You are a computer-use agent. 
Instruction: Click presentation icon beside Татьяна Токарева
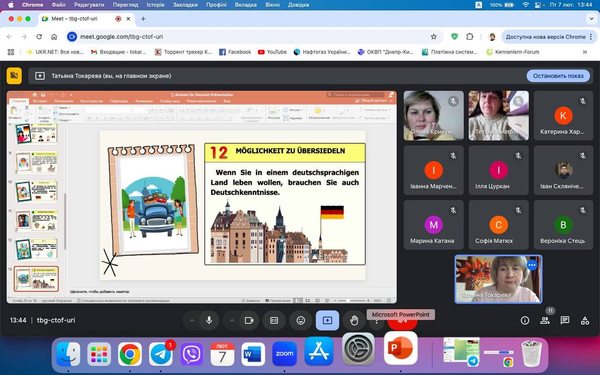click(40, 76)
